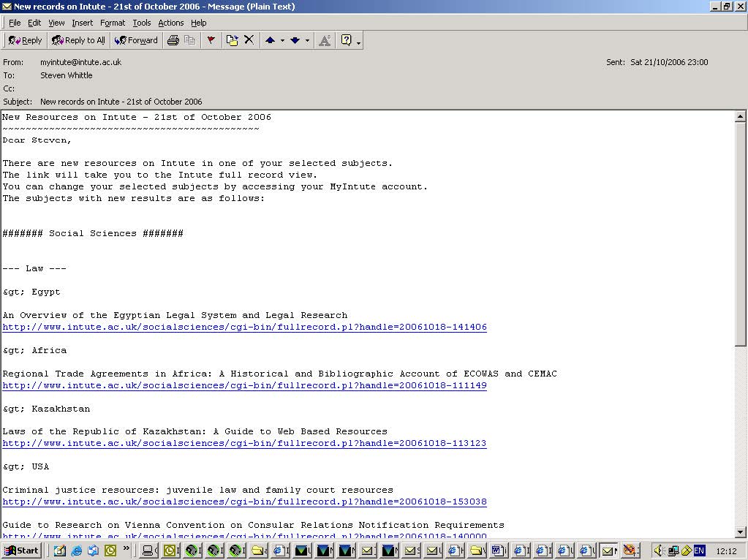Click the network connection tray icon

click(x=673, y=551)
